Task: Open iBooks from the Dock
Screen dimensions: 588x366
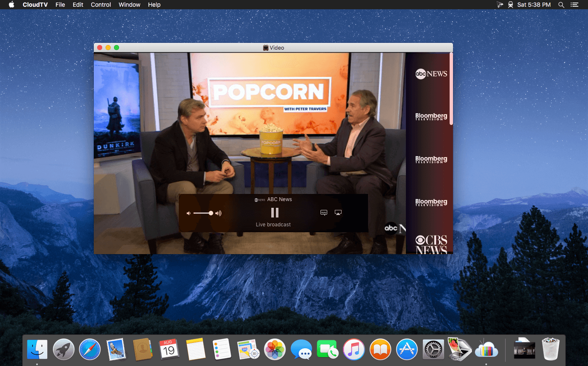Action: point(380,349)
